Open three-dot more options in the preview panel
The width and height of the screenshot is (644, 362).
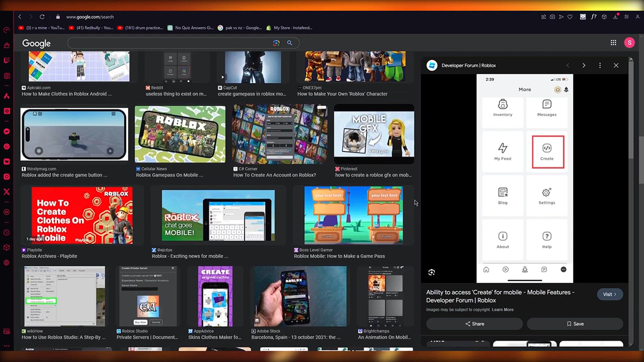[x=600, y=65]
